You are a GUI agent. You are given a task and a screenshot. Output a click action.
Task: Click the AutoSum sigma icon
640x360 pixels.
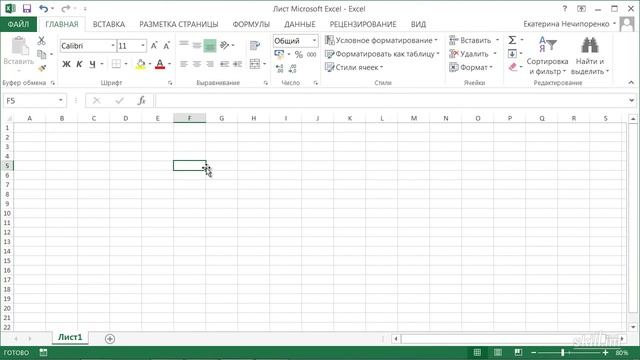tap(512, 40)
